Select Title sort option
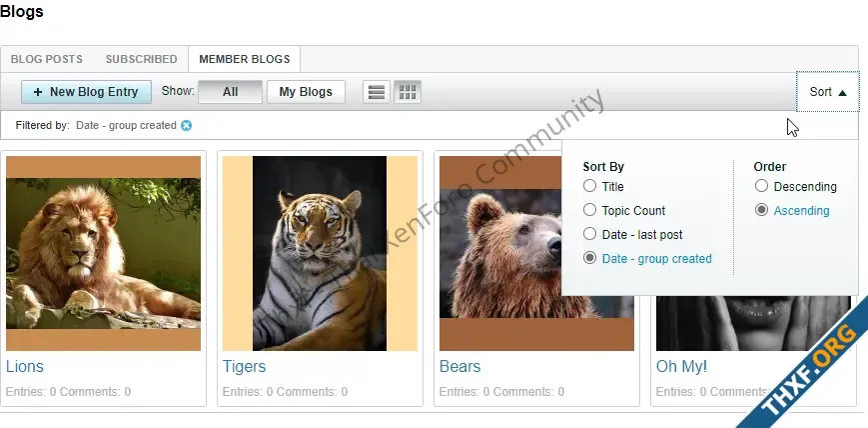 pos(589,186)
